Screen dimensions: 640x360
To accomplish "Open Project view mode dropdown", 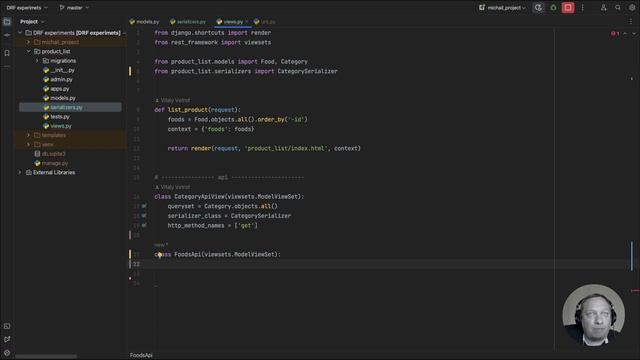I will [32, 22].
